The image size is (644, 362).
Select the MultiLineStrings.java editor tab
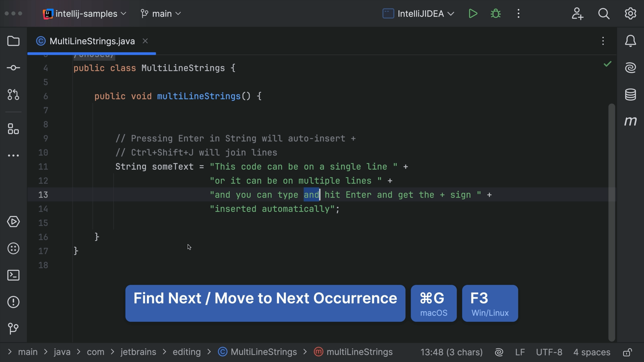92,41
